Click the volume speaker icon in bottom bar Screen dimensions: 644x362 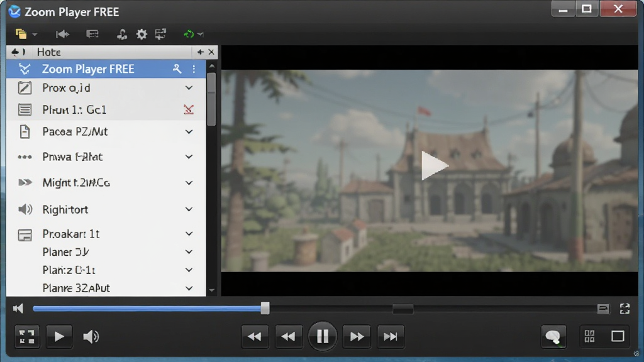(x=91, y=337)
